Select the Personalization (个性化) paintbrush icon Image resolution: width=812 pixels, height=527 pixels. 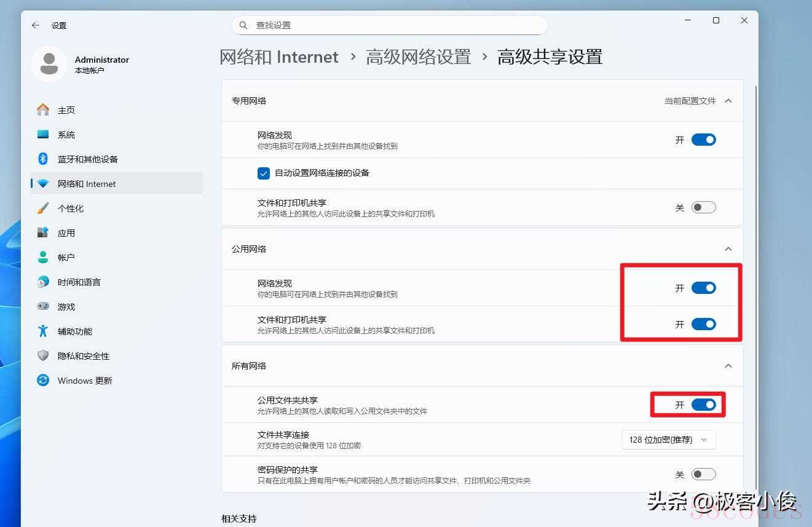click(43, 208)
